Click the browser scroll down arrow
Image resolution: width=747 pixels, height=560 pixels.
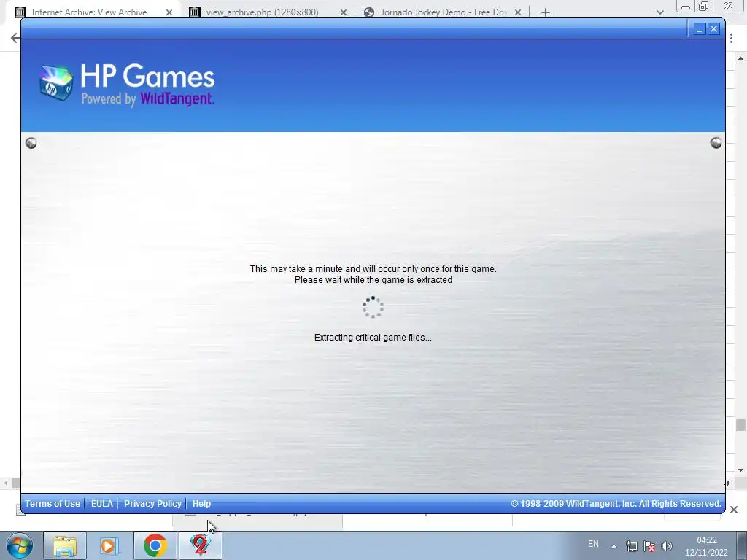pos(740,470)
